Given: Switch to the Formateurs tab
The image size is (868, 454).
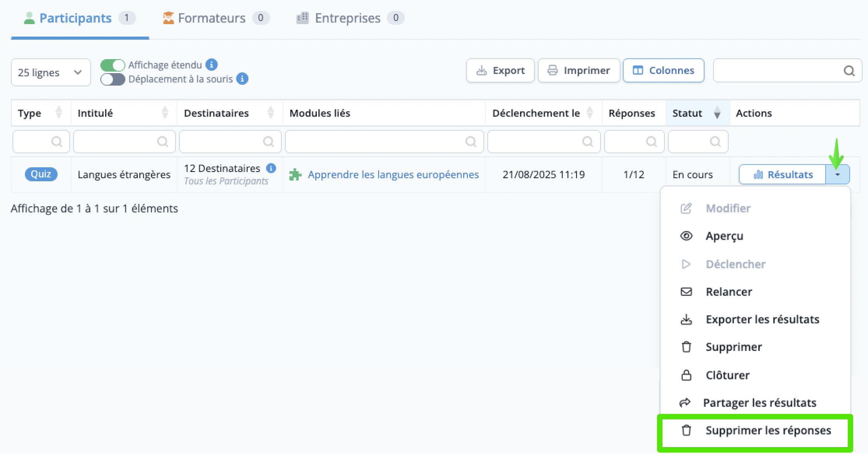Looking at the screenshot, I should click(211, 18).
